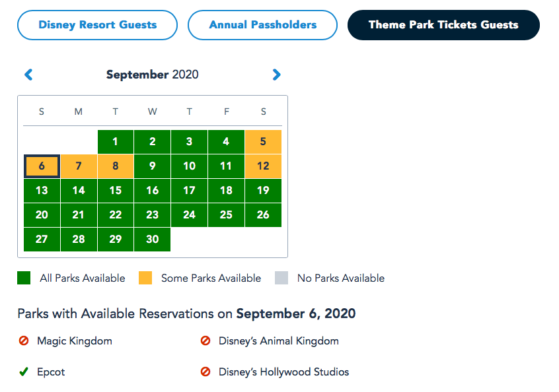The image size is (559, 392).
Task: Click Disney's Animal Kingdom unavailable icon
Action: 205,341
